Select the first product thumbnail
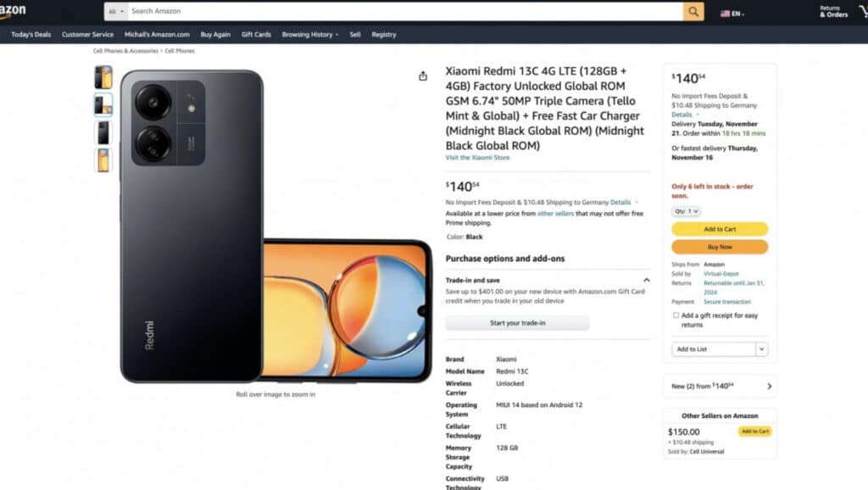The width and height of the screenshot is (868, 490). [x=103, y=77]
